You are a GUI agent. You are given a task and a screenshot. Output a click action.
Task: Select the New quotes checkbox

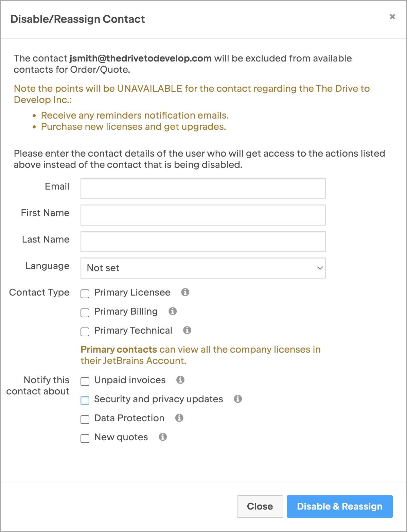[x=85, y=438]
